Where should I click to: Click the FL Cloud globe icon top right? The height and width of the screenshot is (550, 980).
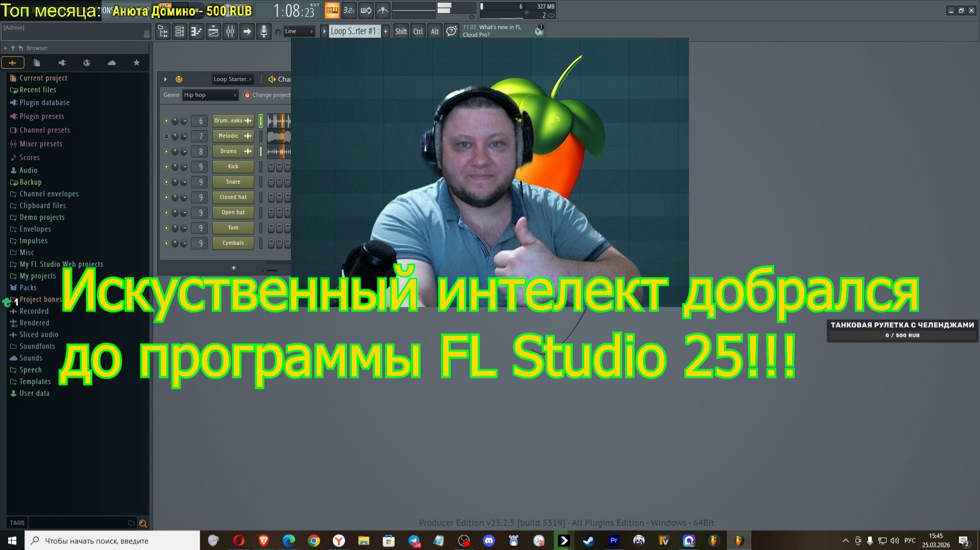(x=538, y=31)
